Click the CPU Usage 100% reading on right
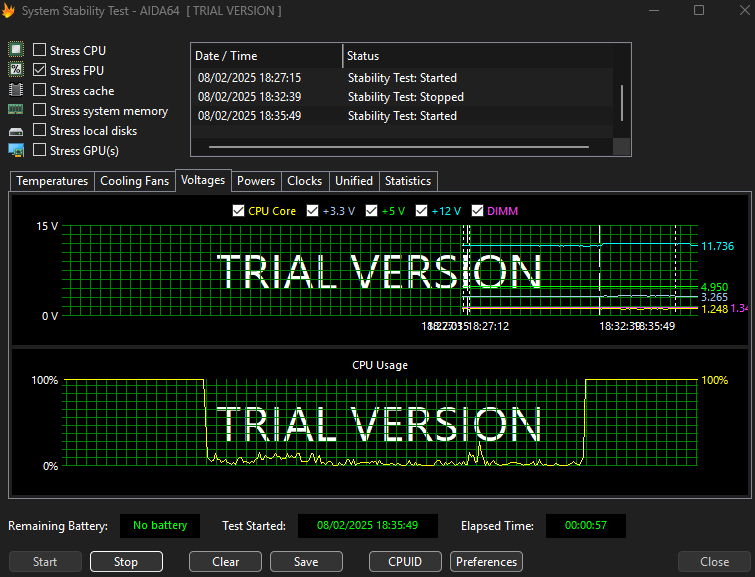The image size is (755, 577). click(715, 380)
